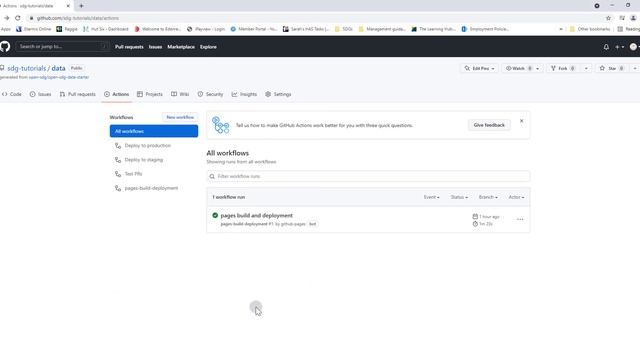
Task: Open the Management guide bookmark folder
Action: pos(382,29)
